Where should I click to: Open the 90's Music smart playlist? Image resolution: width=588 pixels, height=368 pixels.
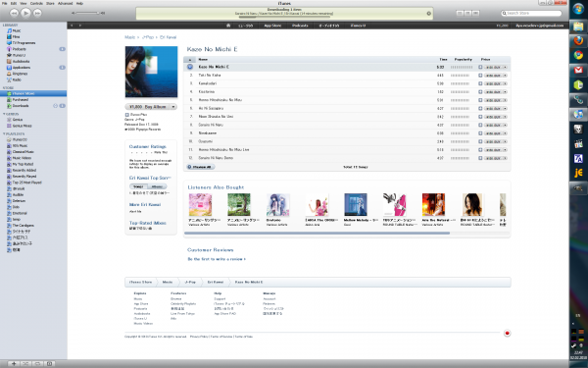(x=17, y=145)
